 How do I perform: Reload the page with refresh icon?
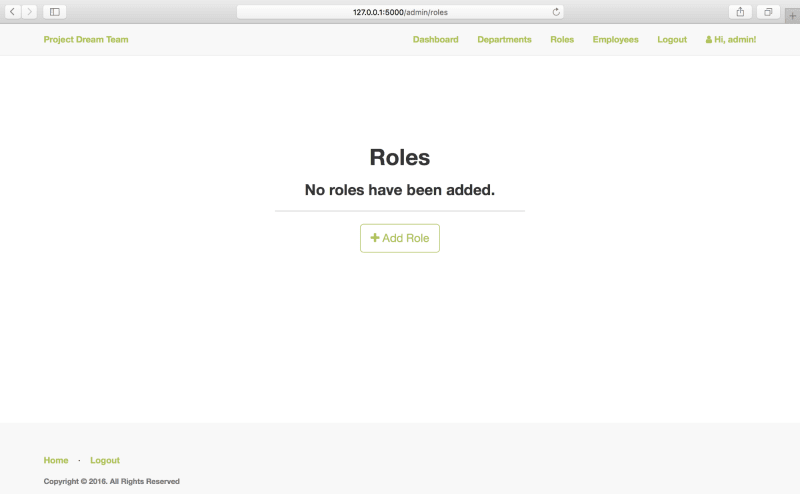556,12
